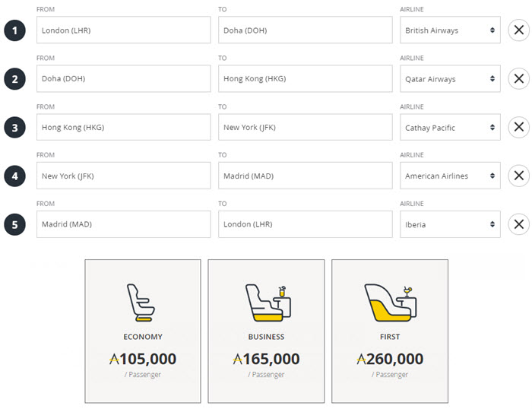Click the To field showing Hong Kong (HKG)

(x=306, y=79)
